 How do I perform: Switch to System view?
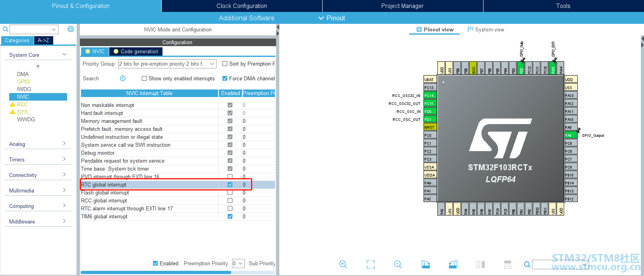(486, 29)
